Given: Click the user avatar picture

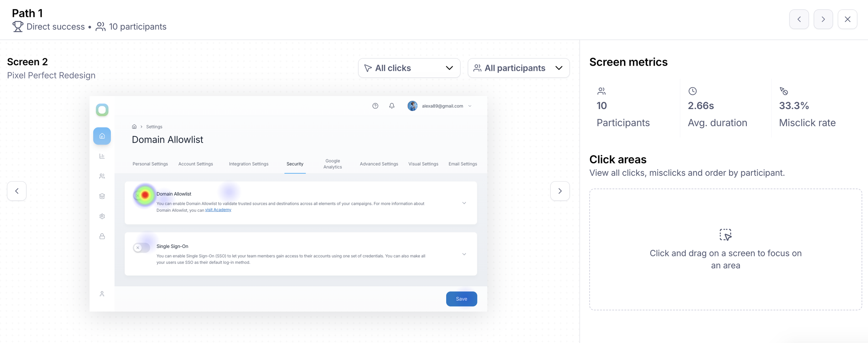Looking at the screenshot, I should 412,106.
